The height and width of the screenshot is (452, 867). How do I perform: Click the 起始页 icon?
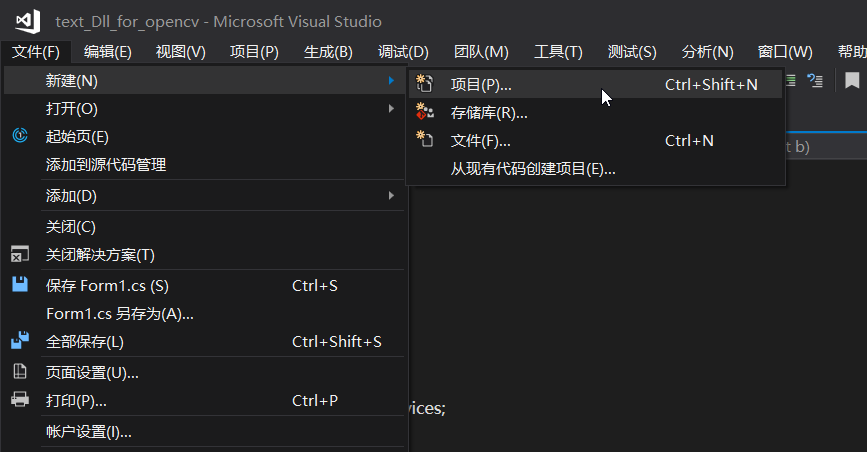point(20,135)
